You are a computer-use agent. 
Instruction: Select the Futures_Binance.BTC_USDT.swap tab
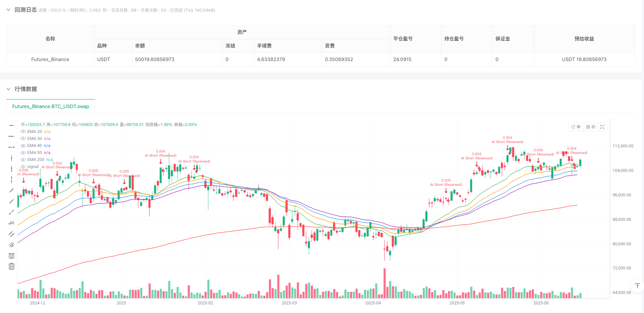pos(51,106)
